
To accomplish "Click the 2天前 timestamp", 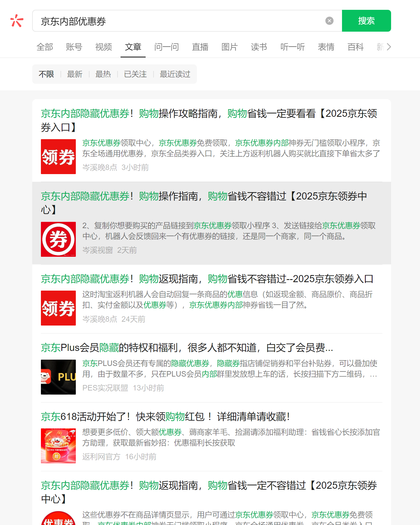I will 127,250.
